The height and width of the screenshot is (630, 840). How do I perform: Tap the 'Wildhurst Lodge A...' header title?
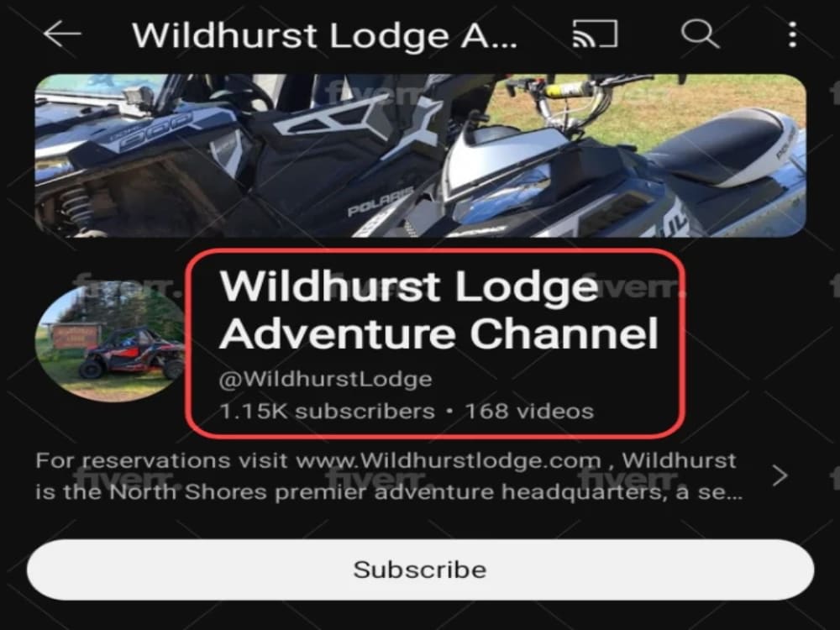[324, 35]
